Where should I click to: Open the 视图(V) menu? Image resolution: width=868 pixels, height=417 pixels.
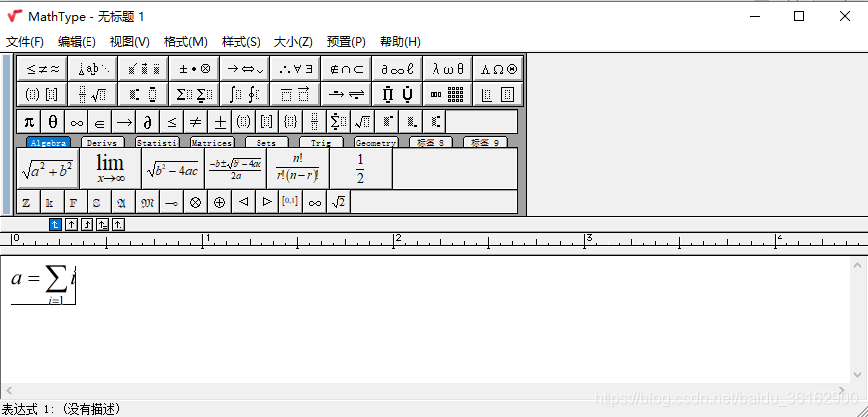pyautogui.click(x=129, y=42)
